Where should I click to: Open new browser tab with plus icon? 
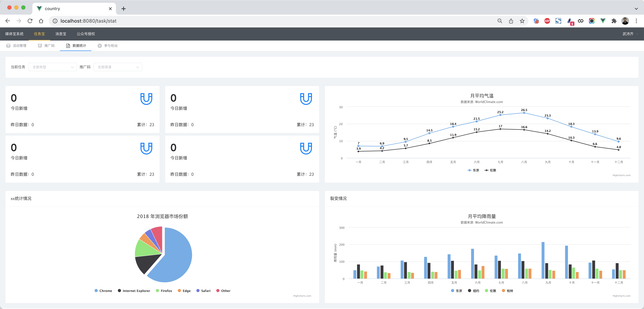pyautogui.click(x=124, y=9)
